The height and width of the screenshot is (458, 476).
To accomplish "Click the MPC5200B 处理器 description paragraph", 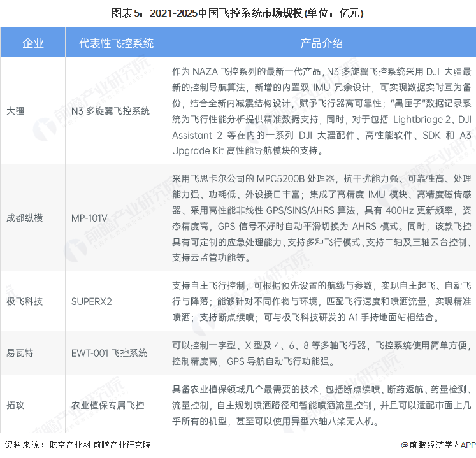I will (321, 217).
